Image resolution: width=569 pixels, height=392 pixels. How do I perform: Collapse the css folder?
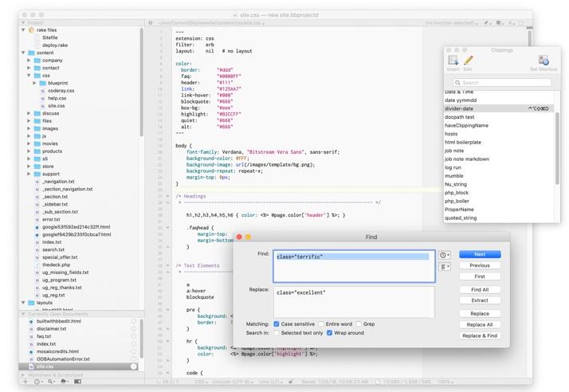click(x=29, y=76)
